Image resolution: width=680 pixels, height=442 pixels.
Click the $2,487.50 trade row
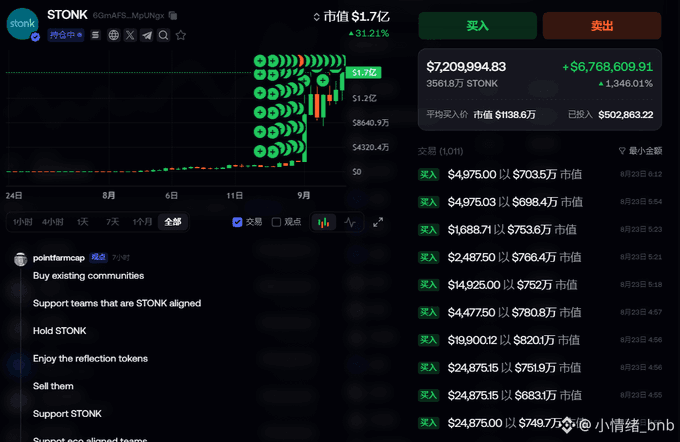[x=540, y=257]
